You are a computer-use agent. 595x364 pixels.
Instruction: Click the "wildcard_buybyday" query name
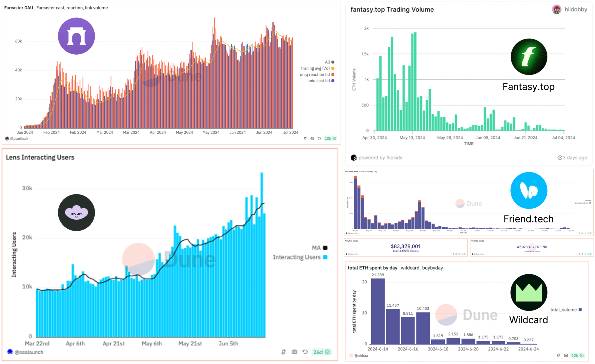pyautogui.click(x=422, y=268)
